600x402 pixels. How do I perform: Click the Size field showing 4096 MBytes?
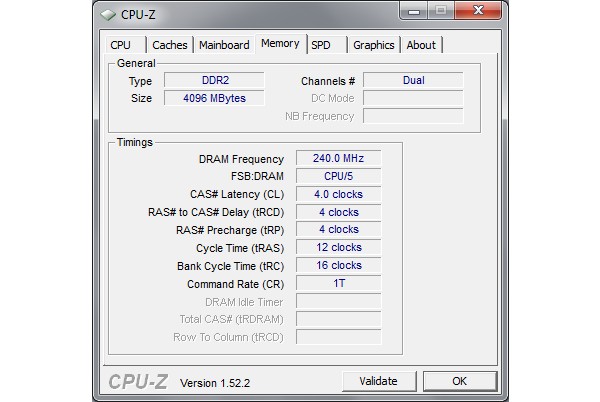(214, 98)
